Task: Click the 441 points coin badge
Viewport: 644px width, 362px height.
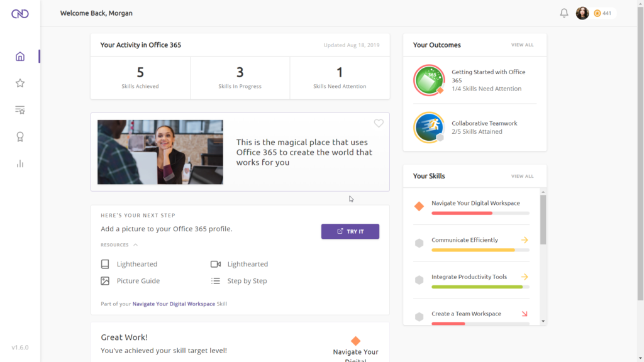Action: [x=602, y=13]
